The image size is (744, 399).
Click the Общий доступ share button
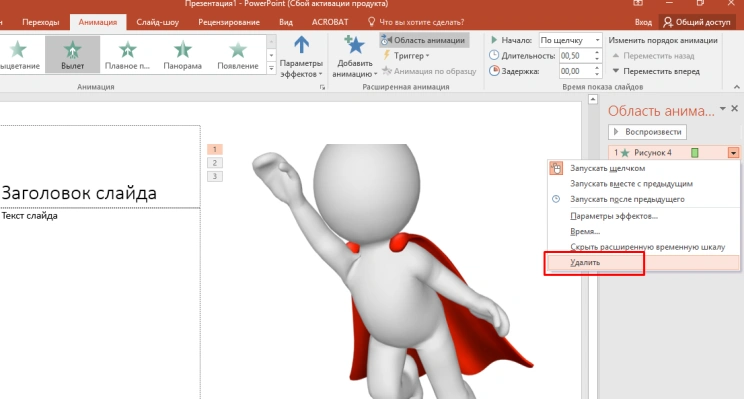pos(697,22)
